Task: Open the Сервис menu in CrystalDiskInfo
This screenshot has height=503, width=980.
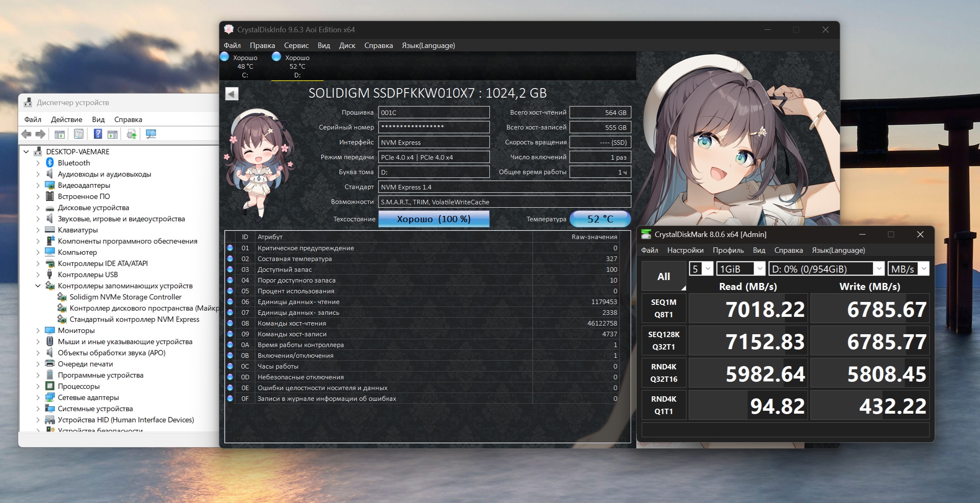Action: tap(296, 46)
